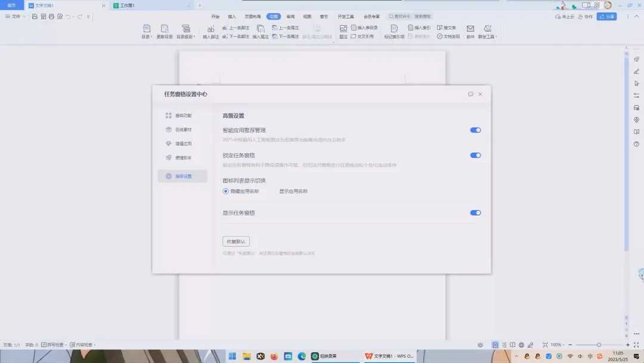
Task: Open 在线素材 in the dialog sidebar
Action: click(x=182, y=130)
